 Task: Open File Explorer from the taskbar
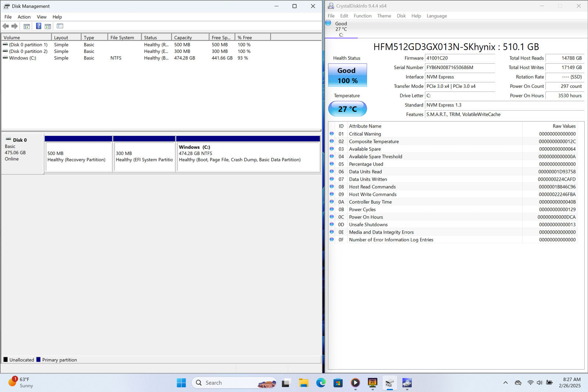[x=304, y=383]
